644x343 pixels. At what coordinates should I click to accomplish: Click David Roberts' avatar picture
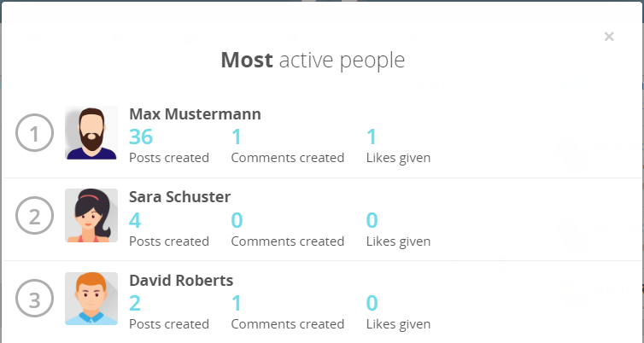pyautogui.click(x=91, y=299)
